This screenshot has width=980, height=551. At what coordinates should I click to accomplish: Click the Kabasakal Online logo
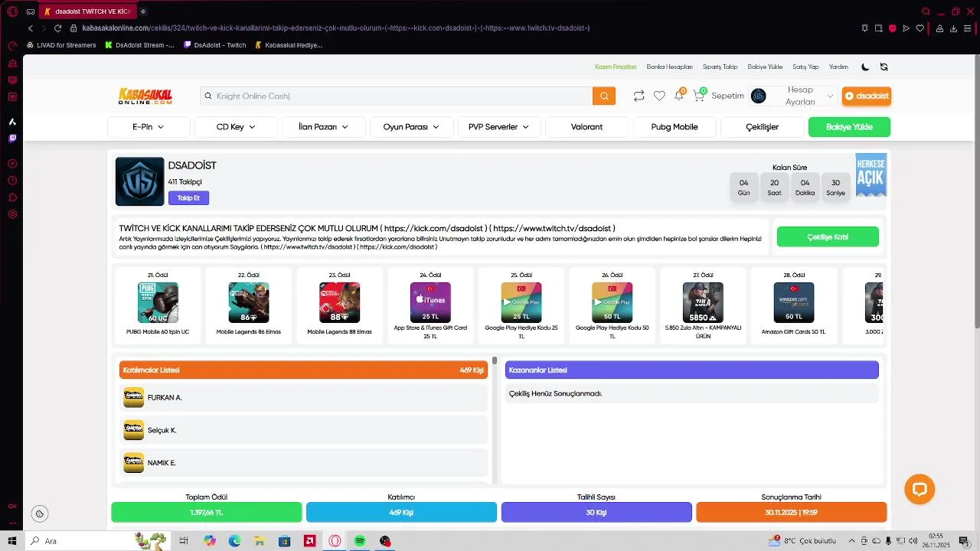[x=145, y=96]
